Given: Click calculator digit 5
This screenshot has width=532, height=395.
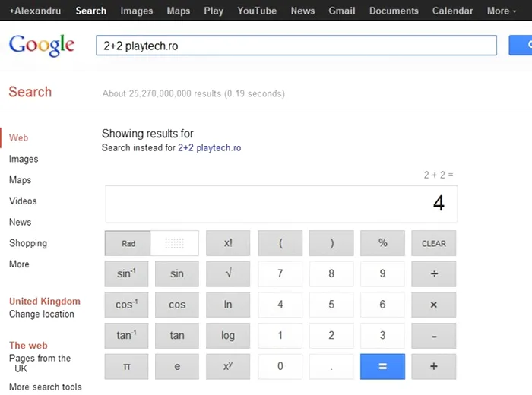Looking at the screenshot, I should point(331,305).
